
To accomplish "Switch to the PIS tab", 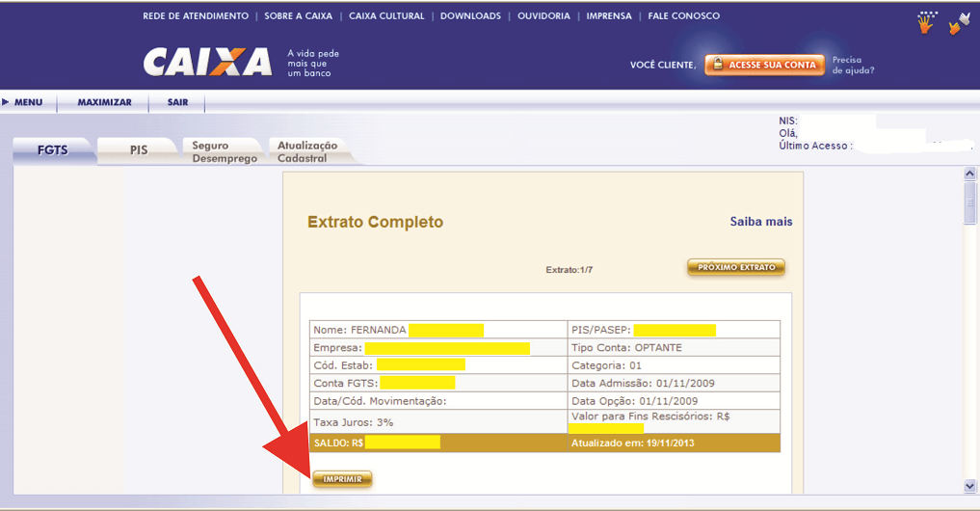I will click(139, 150).
